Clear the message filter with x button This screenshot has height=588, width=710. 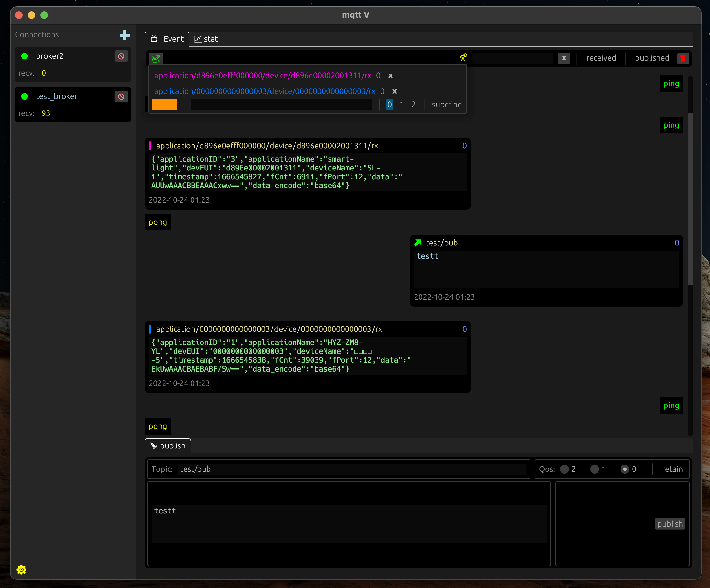(x=564, y=58)
